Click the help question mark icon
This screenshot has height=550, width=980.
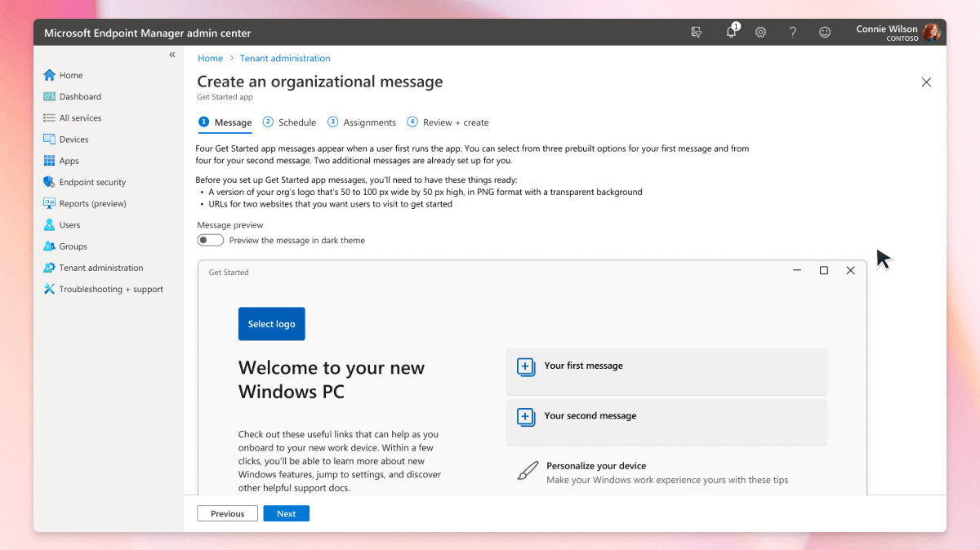[x=792, y=33]
